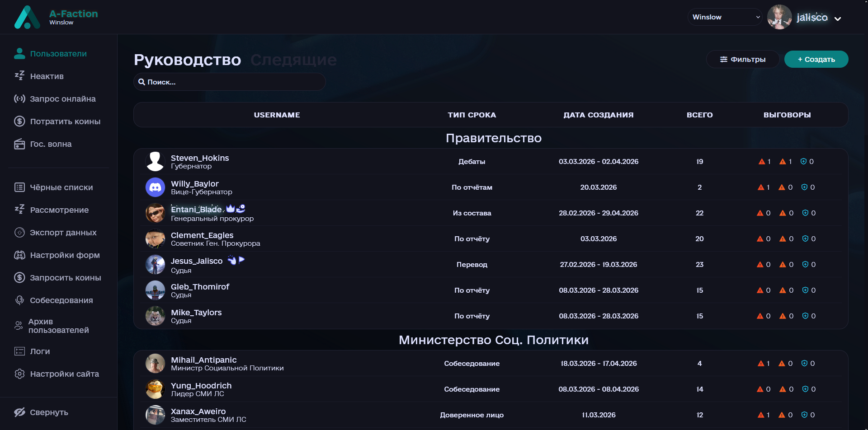The image size is (868, 430).
Task: Click the Поиск search field
Action: 230,82
